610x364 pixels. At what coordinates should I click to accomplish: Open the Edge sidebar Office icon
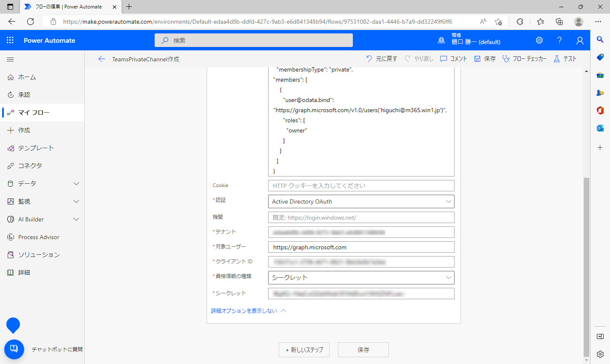click(600, 110)
